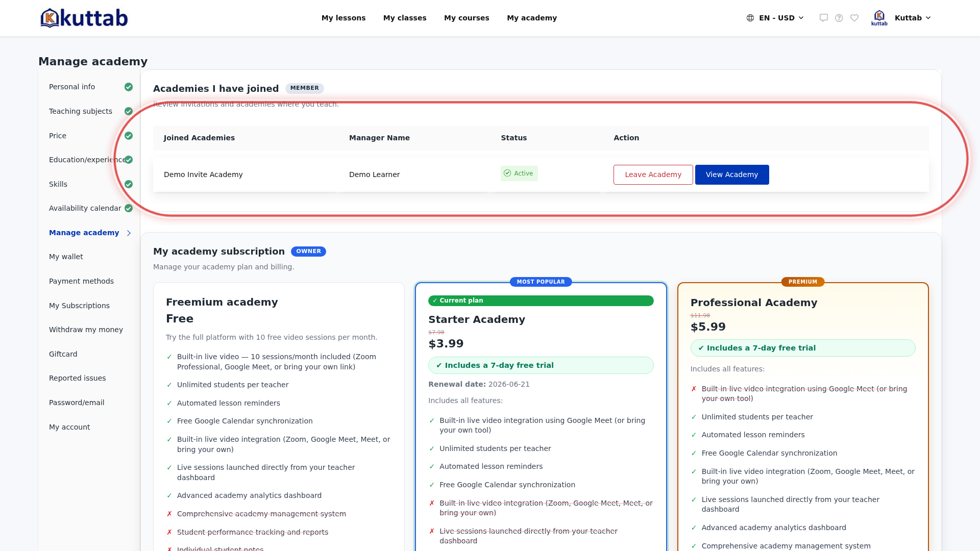980x551 pixels.
Task: Click Joined Academies column header
Action: [x=199, y=138]
